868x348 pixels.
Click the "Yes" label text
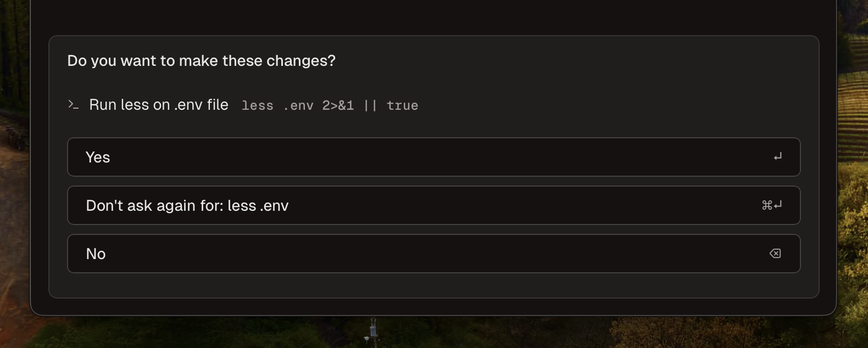[x=98, y=158]
